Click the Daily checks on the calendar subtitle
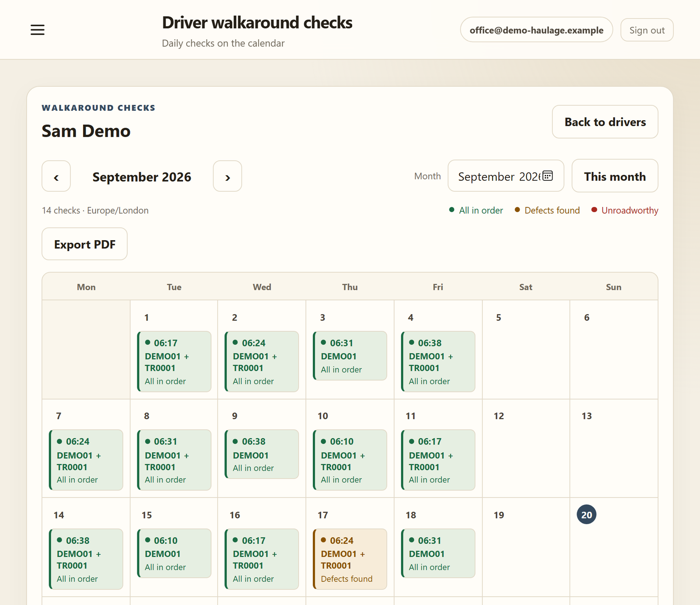700x605 pixels. (223, 43)
